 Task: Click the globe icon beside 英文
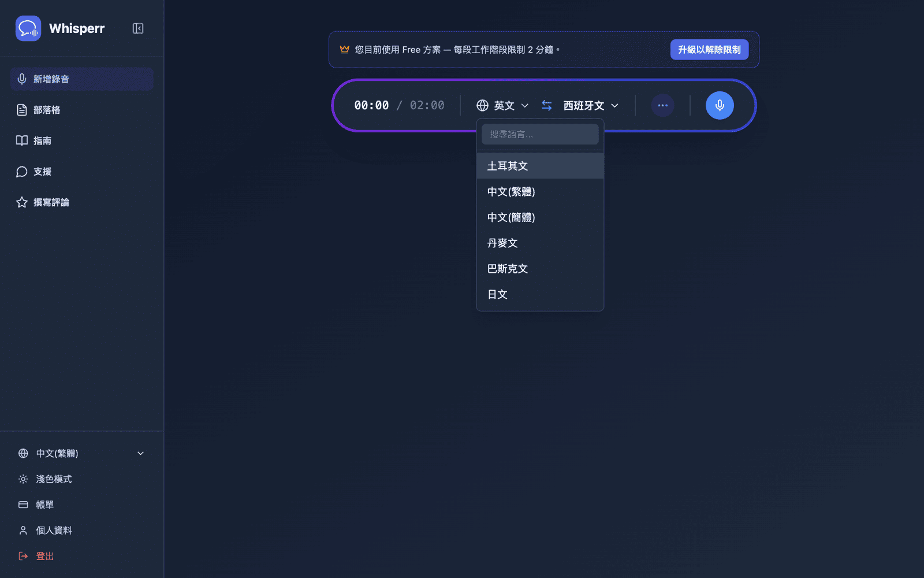[483, 105]
